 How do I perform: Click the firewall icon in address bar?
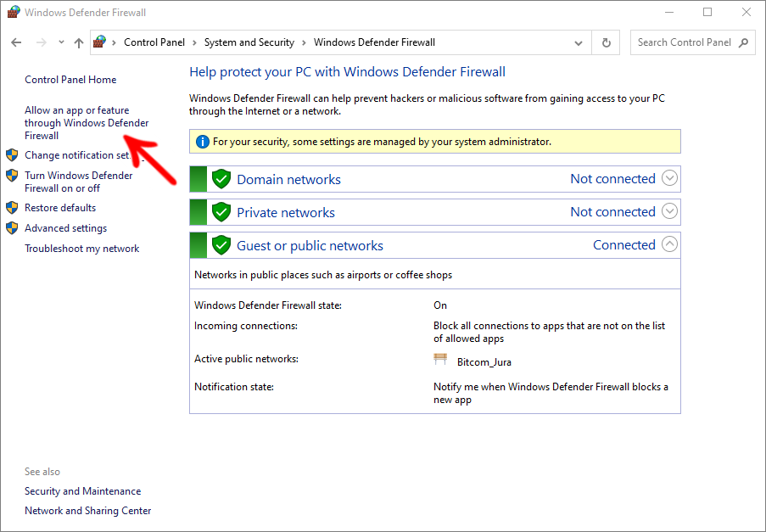99,42
